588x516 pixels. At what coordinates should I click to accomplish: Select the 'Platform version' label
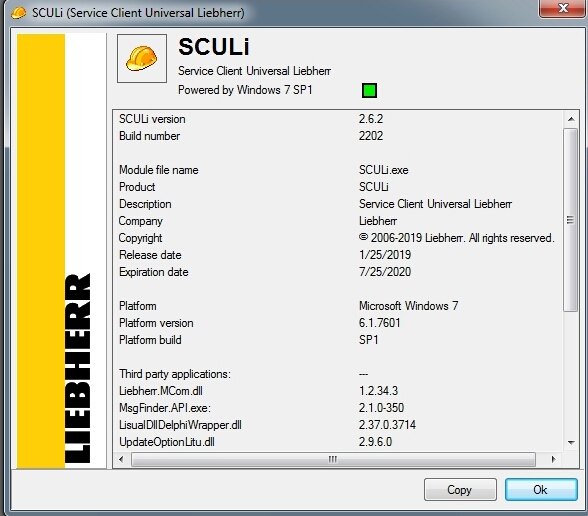pyautogui.click(x=156, y=323)
